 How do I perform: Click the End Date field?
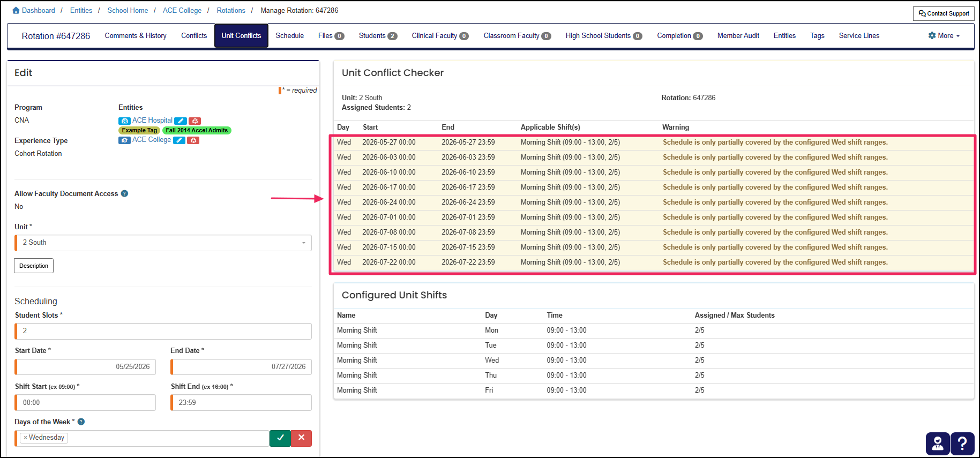pyautogui.click(x=241, y=367)
